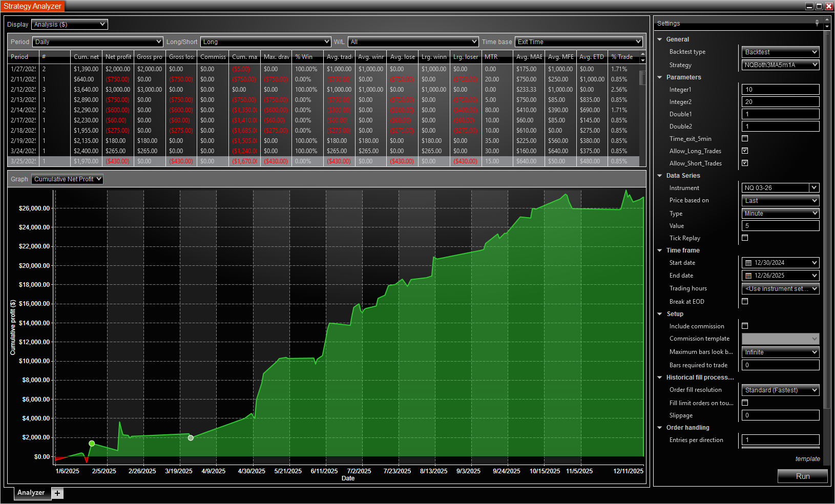
Task: Maximize the Strategy Analyzer window
Action: point(819,6)
